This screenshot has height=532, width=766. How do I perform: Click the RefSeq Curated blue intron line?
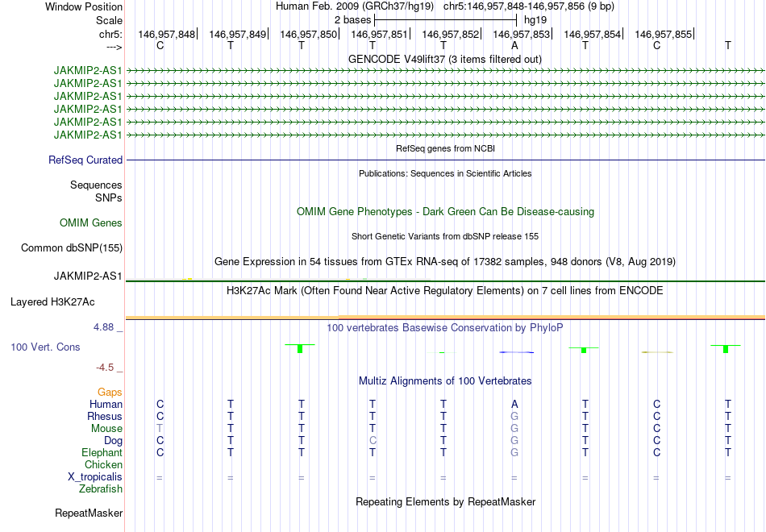tap(445, 160)
